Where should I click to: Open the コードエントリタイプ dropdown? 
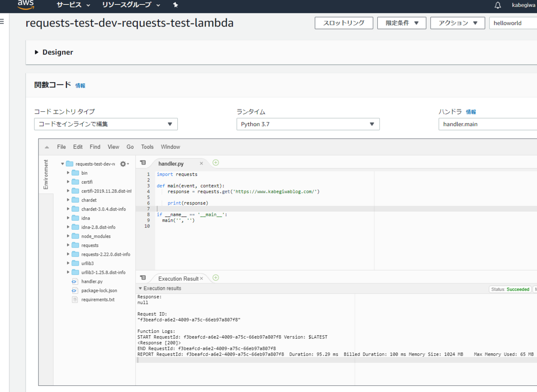click(106, 124)
